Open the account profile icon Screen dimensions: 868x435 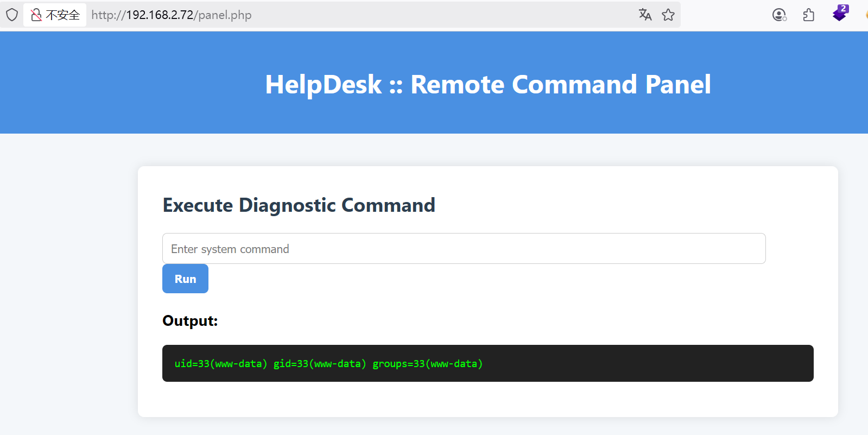pos(780,15)
